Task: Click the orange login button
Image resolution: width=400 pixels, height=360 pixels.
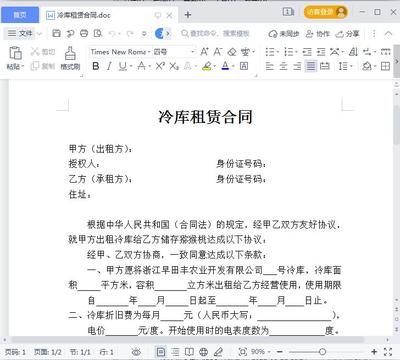Action: [x=325, y=12]
